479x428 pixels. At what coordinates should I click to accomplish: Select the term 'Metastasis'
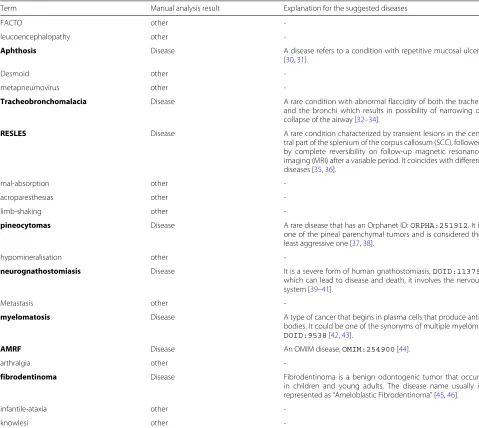click(x=17, y=303)
